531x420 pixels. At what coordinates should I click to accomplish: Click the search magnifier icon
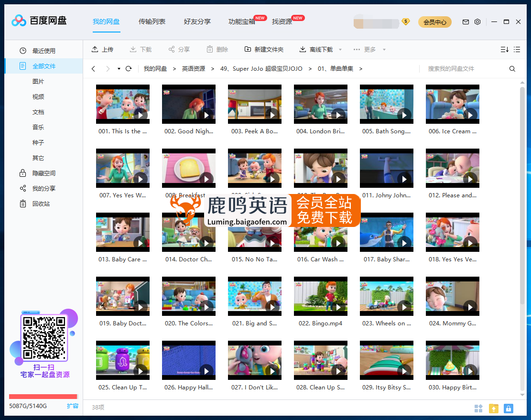(512, 69)
